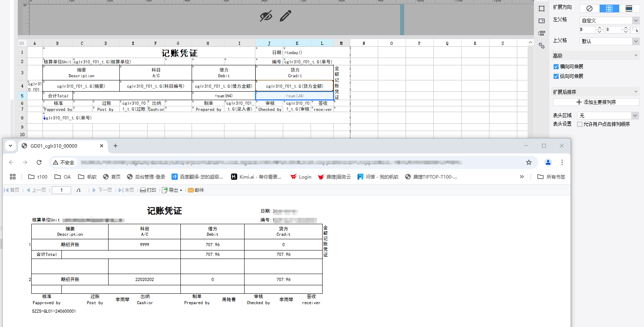The width and height of the screenshot is (644, 327).
Task: Open the 帆软 bookmark folder
Action: 87,177
